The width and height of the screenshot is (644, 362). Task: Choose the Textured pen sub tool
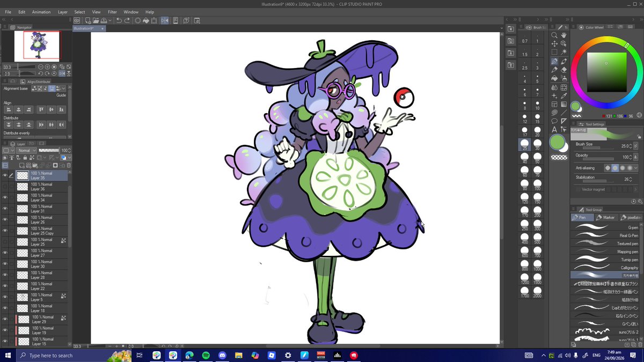tap(605, 243)
